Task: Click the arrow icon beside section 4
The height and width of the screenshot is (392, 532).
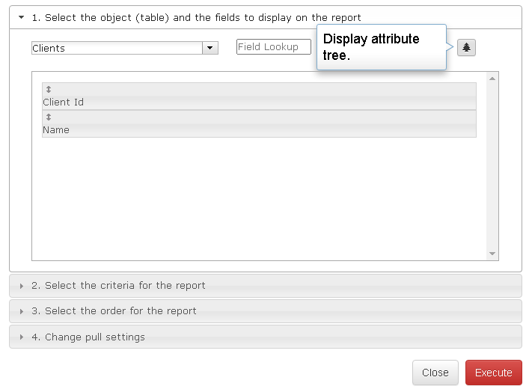Action: coord(22,337)
